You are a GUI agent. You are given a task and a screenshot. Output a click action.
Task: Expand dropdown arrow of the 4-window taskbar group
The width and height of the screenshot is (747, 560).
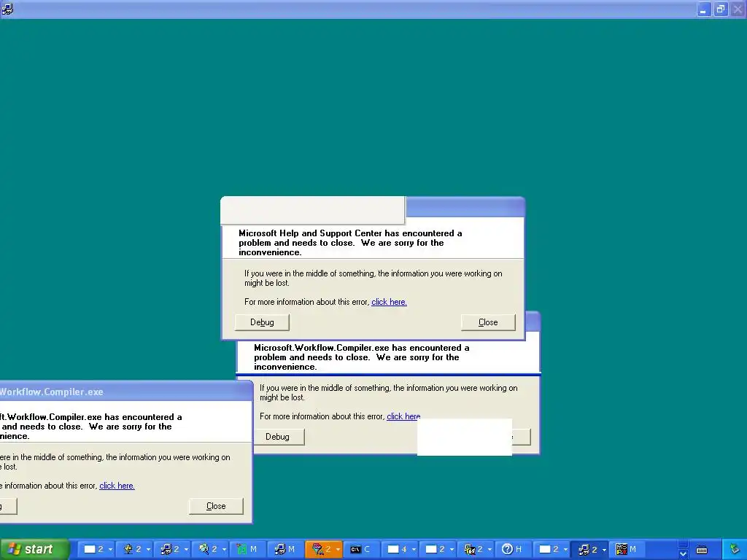414,550
